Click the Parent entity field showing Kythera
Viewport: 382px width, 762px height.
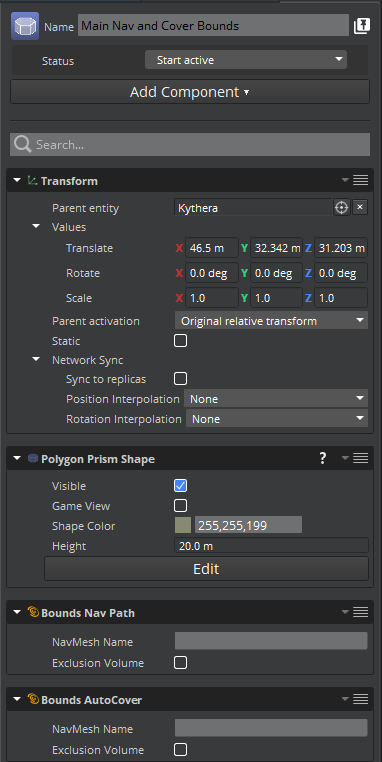253,208
